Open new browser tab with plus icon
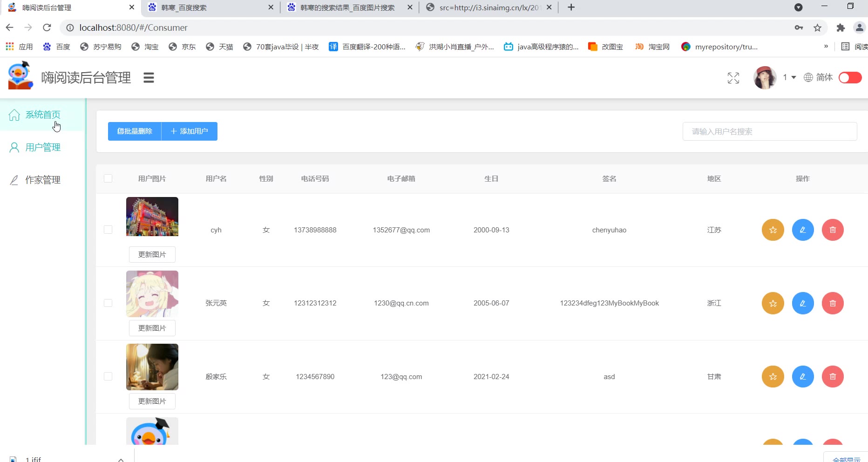Screen dimensions: 868x462 click(571, 7)
